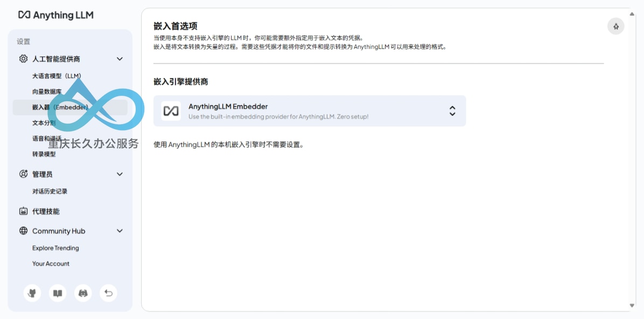Open Explore Trending page
This screenshot has height=319, width=644.
click(x=55, y=248)
